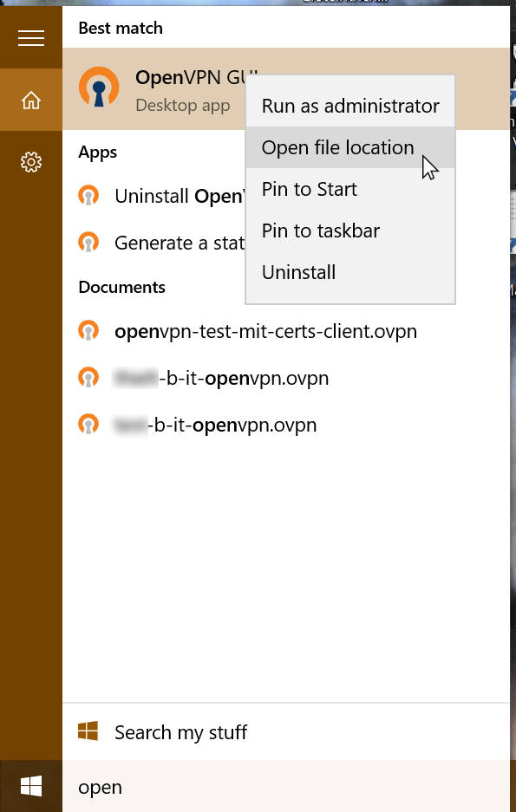Viewport: 516px width, 812px height.
Task: Click the search box containing open
Action: point(286,787)
